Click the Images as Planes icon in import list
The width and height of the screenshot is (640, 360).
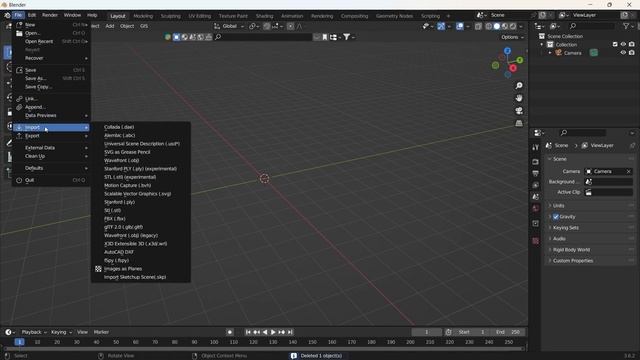point(98,269)
